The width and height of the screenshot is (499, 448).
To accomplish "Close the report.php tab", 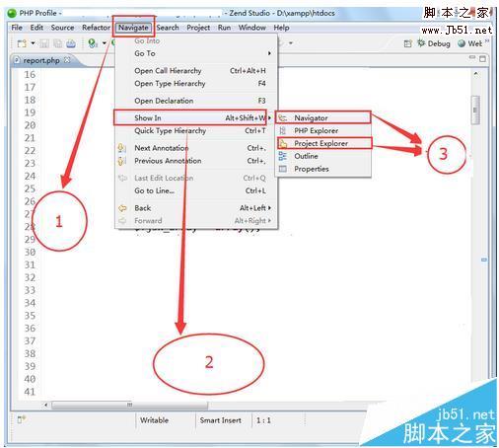I will click(67, 60).
